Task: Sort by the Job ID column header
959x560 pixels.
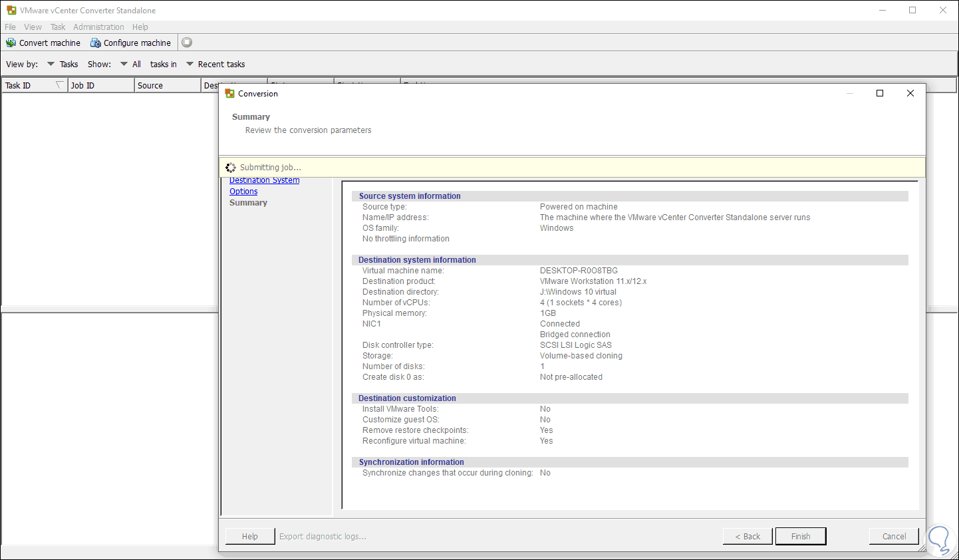Action: tap(101, 85)
